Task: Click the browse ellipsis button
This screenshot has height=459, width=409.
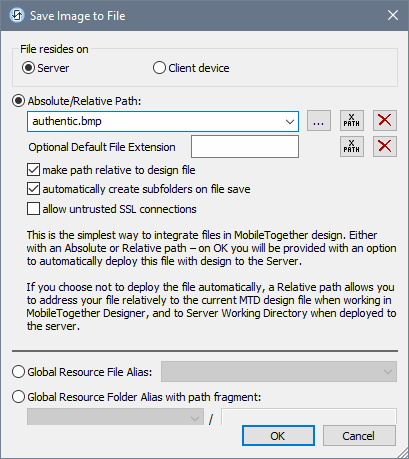Action: coord(319,120)
